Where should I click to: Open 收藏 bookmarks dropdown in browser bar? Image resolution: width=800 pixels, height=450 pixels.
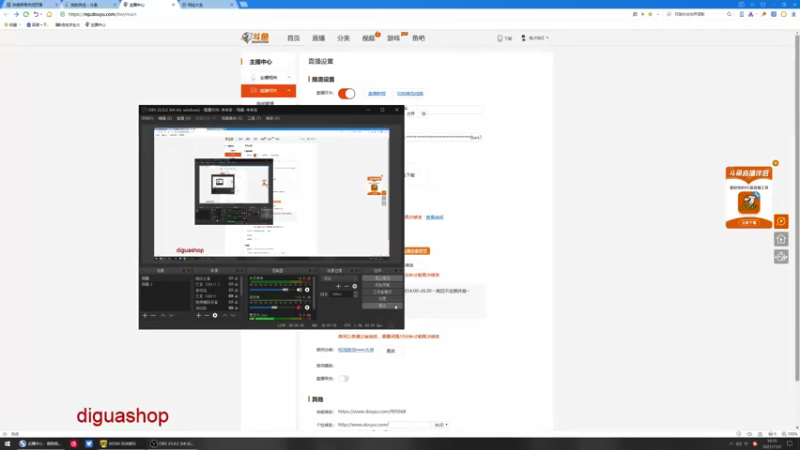(11, 24)
